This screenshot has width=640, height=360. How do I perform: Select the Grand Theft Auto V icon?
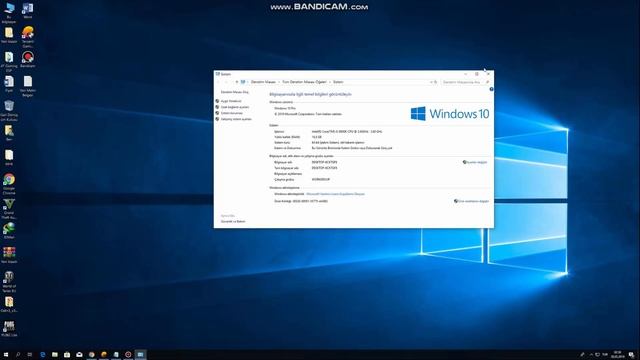pyautogui.click(x=9, y=209)
